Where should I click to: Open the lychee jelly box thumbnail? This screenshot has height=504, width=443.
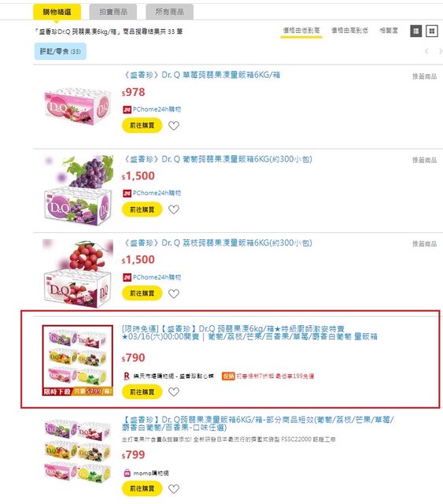coord(78,273)
